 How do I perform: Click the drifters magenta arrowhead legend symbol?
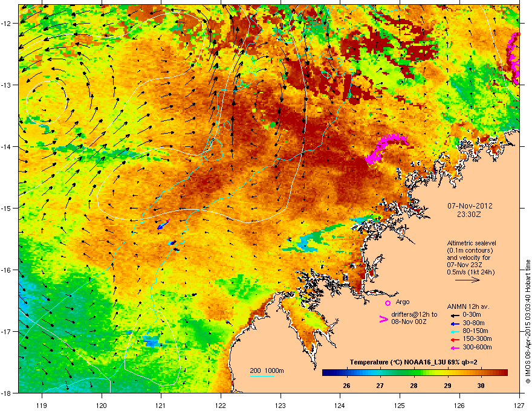pyautogui.click(x=383, y=319)
